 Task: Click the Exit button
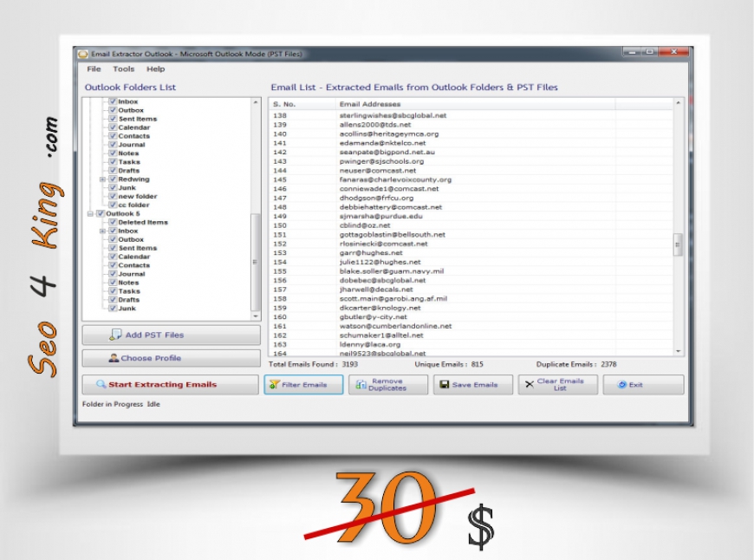643,384
